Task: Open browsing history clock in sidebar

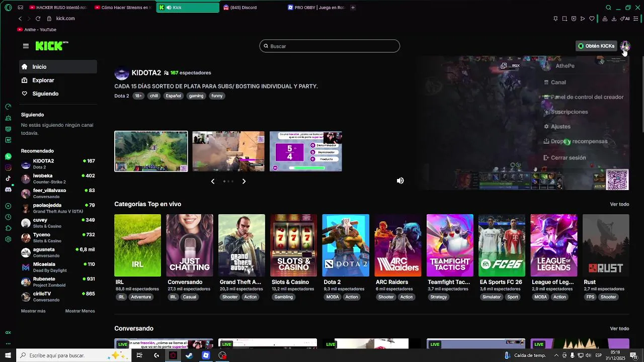Action: [x=8, y=217]
